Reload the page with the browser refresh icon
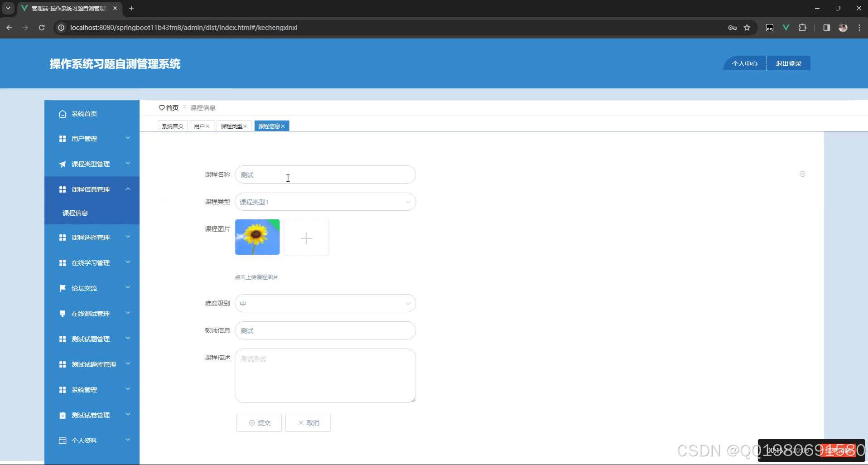 click(42, 28)
